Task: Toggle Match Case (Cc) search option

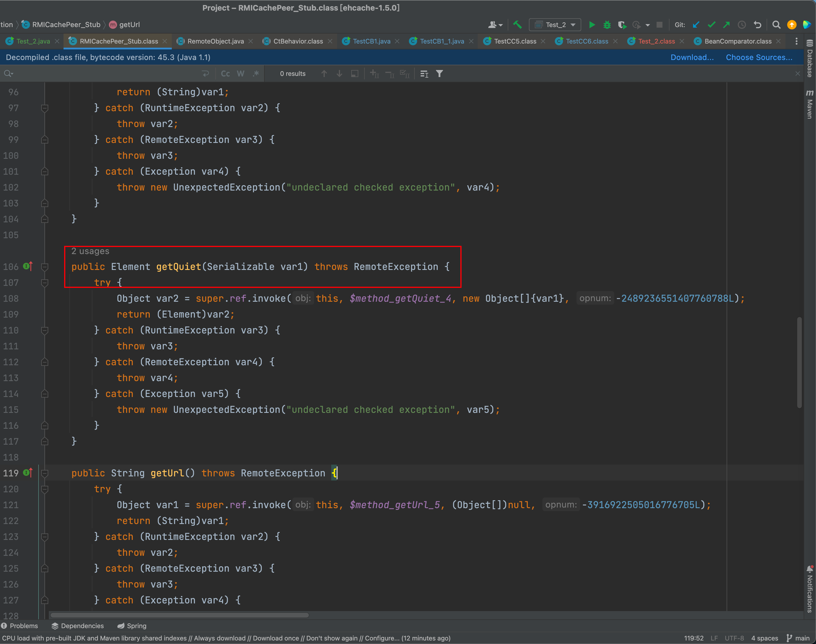Action: [225, 74]
